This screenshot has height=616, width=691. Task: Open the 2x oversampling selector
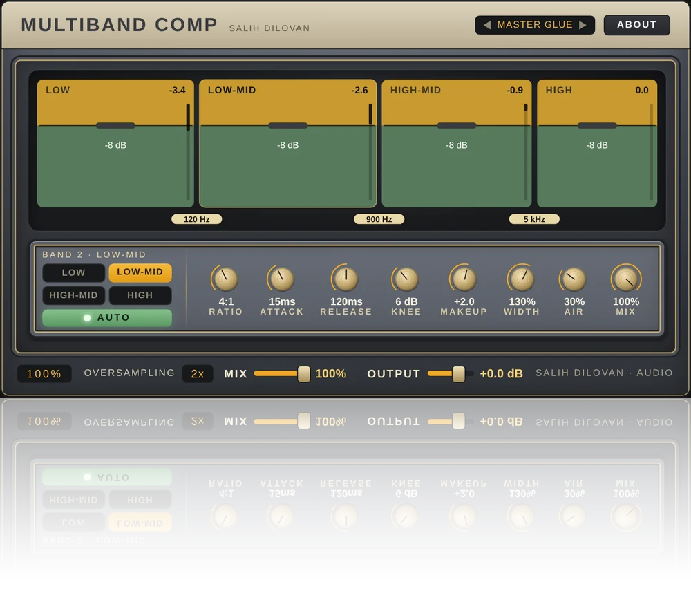tap(198, 374)
